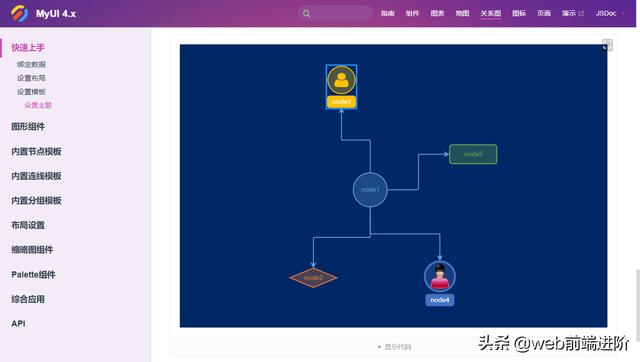640x362 pixels.
Task: Click the fullscreen icon above the diagram
Action: coord(607,44)
